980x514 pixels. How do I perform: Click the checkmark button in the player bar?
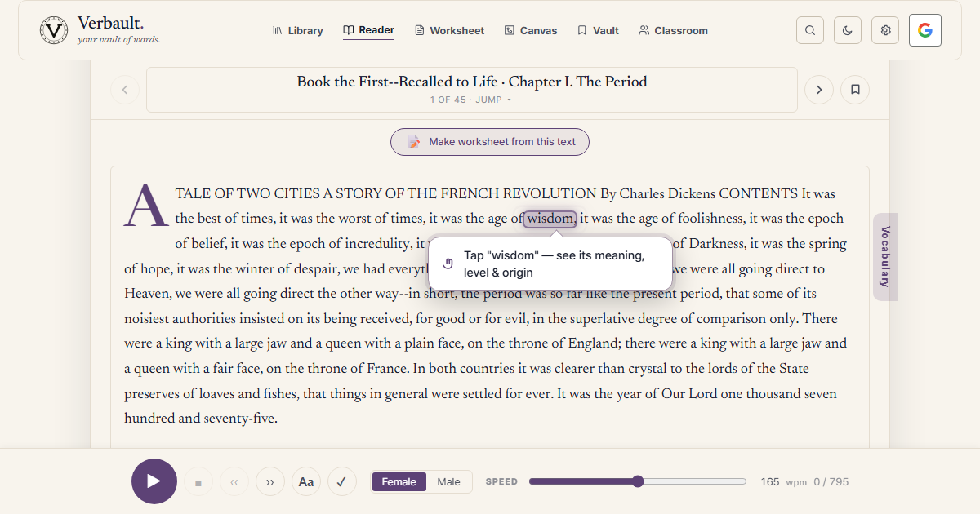pos(342,482)
